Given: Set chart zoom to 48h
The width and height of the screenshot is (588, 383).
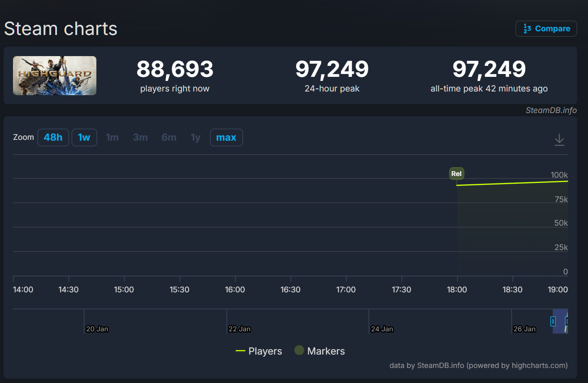Looking at the screenshot, I should pyautogui.click(x=53, y=137).
